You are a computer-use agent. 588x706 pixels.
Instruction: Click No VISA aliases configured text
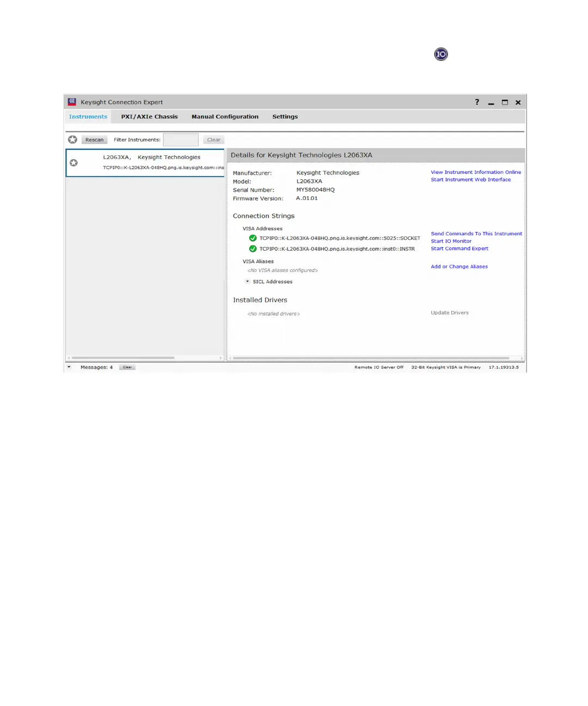[x=283, y=270]
